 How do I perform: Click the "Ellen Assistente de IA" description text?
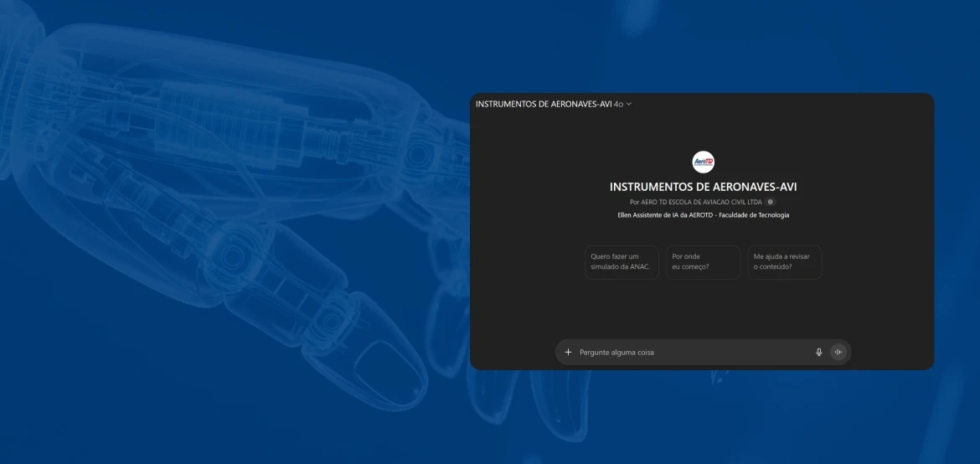(x=703, y=215)
